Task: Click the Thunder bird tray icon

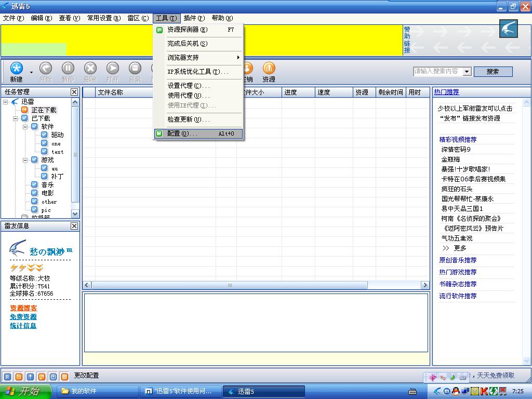Action: click(x=437, y=391)
